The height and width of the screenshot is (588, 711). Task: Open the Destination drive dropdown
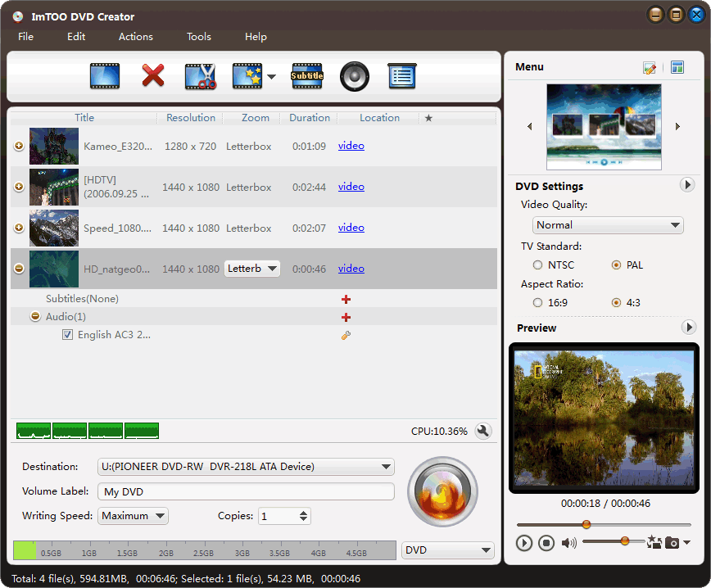pyautogui.click(x=246, y=467)
